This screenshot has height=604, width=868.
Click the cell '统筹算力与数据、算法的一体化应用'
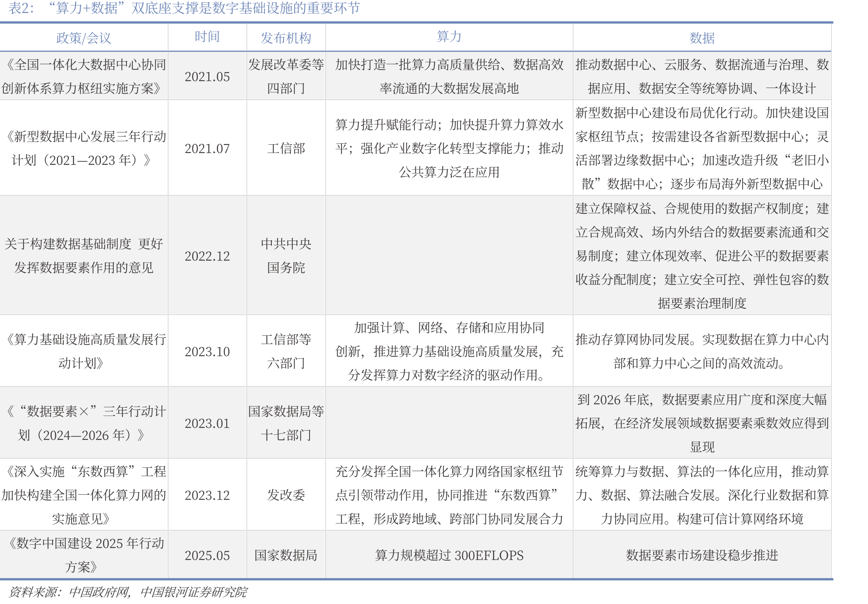[x=702, y=495]
